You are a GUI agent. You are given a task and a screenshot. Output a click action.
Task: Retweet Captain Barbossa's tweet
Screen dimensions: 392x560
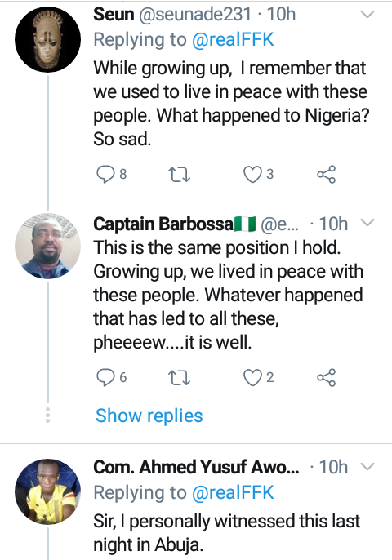[x=179, y=378]
